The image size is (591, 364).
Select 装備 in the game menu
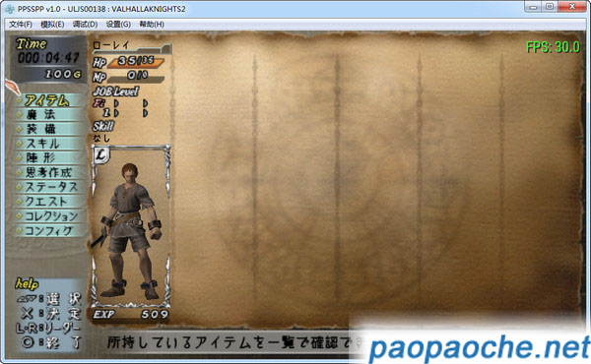coord(50,129)
